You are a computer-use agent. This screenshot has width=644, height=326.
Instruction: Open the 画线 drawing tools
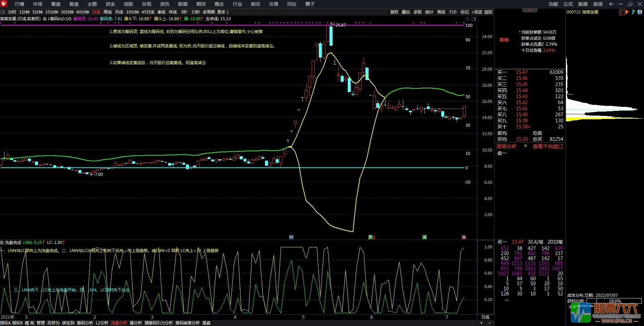coord(441,12)
